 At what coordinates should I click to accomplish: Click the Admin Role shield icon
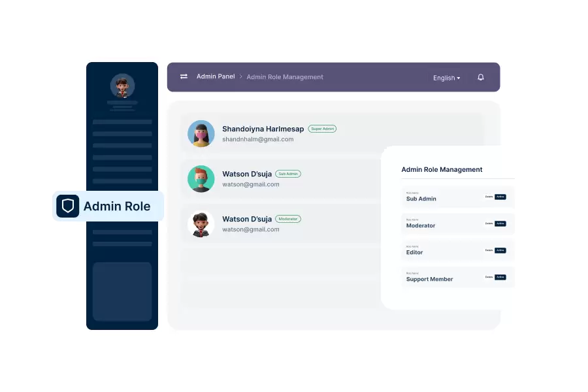click(67, 206)
